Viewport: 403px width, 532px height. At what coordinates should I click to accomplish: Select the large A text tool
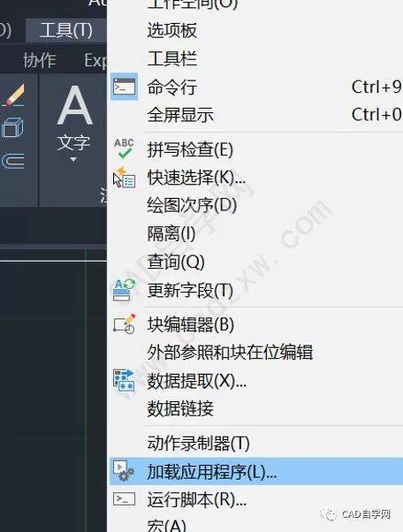74,105
